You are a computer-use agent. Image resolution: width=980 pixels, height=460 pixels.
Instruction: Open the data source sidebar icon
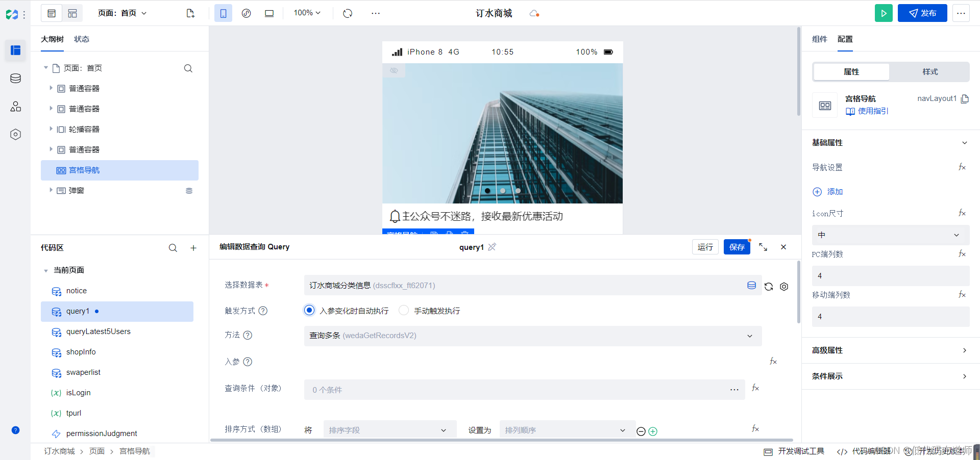coord(15,78)
